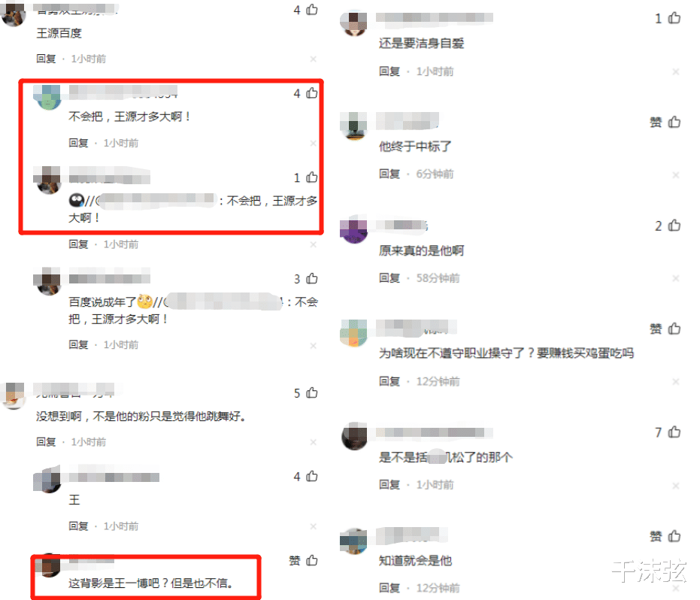Reply to the comment '原来真的是他啊'
700x600 pixels.
click(x=389, y=278)
